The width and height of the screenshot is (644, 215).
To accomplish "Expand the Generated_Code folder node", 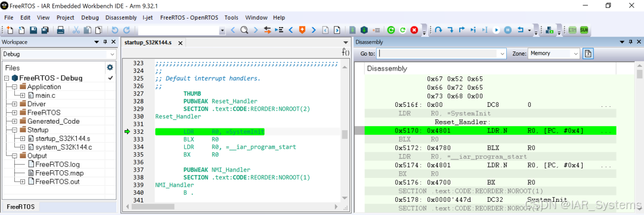I will click(x=14, y=121).
